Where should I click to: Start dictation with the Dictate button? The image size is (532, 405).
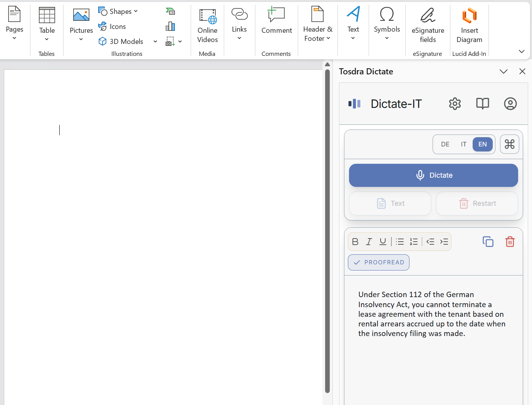coord(433,175)
